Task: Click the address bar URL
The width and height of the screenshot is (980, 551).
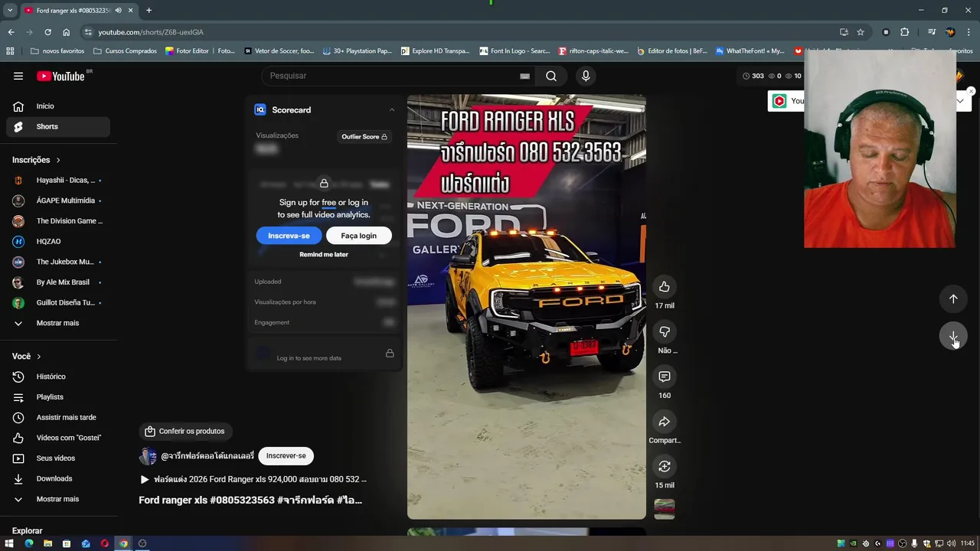Action: (151, 32)
